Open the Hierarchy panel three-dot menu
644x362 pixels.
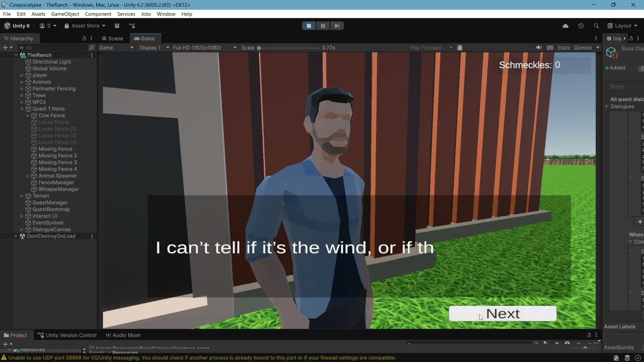92,38
